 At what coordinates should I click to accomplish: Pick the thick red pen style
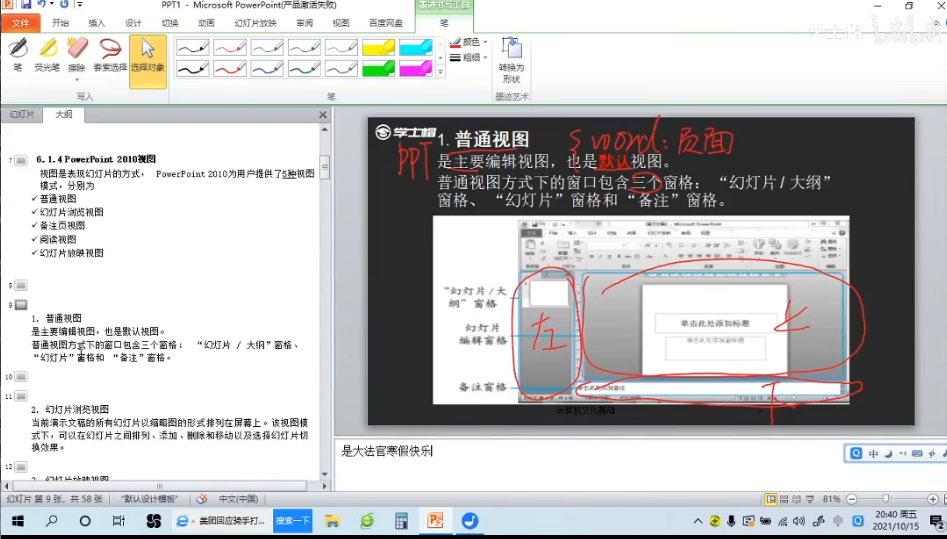(x=230, y=68)
